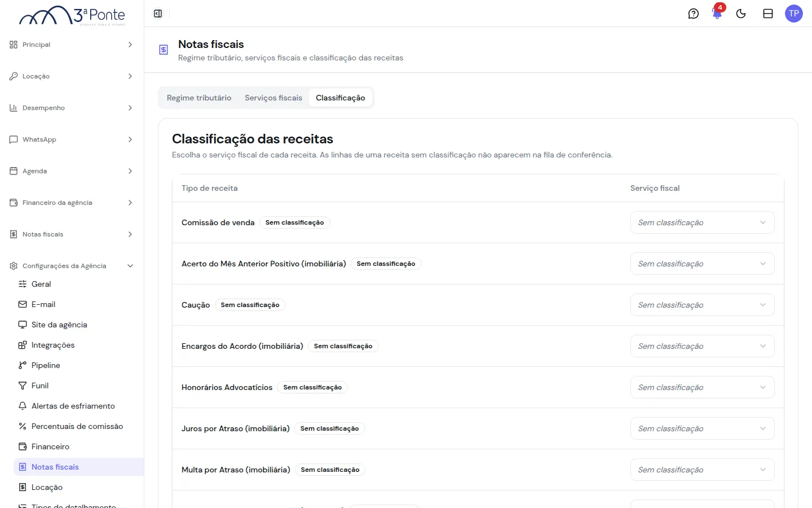This screenshot has height=508, width=812.
Task: Open dropdown for Encargos do Acordo
Action: pos(702,346)
